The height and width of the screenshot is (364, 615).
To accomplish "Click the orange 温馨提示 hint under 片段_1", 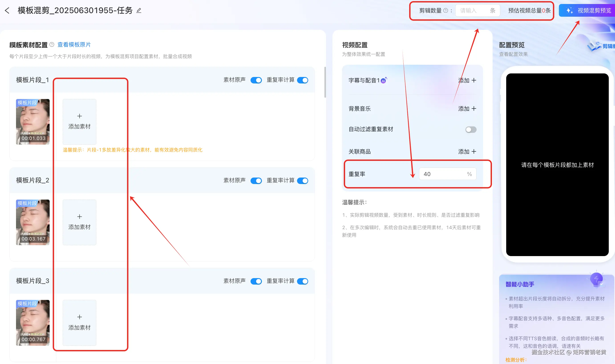I will pos(132,150).
